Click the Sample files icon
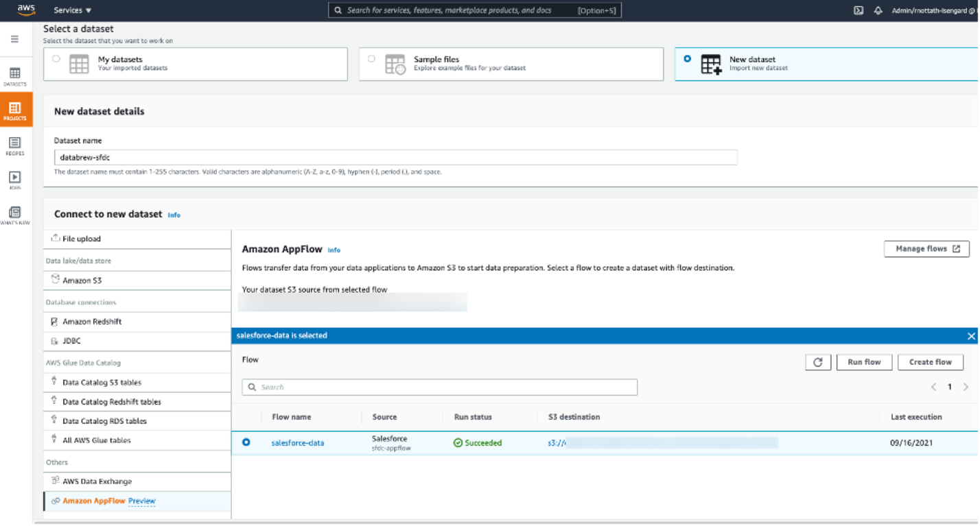 [x=395, y=64]
